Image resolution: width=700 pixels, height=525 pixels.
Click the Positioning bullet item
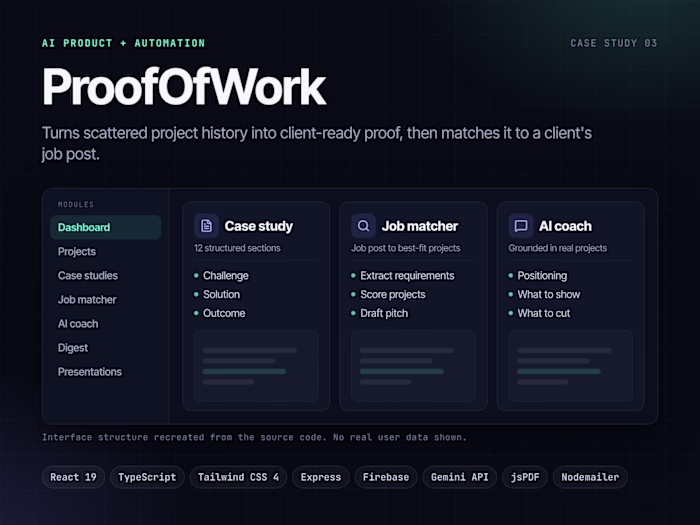click(538, 275)
